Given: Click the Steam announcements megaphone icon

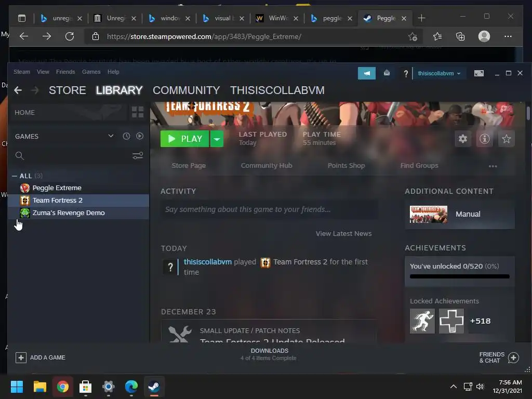Looking at the screenshot, I should click(366, 73).
